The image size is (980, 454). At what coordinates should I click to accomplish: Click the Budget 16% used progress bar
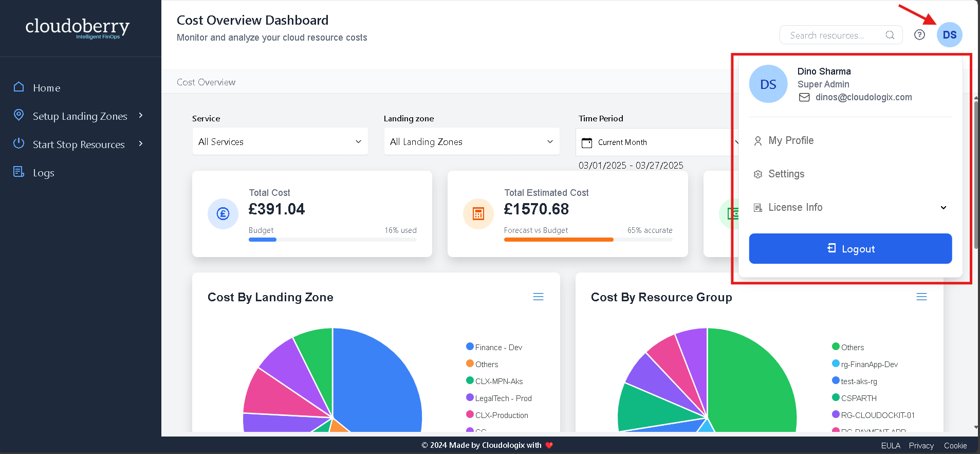point(332,240)
